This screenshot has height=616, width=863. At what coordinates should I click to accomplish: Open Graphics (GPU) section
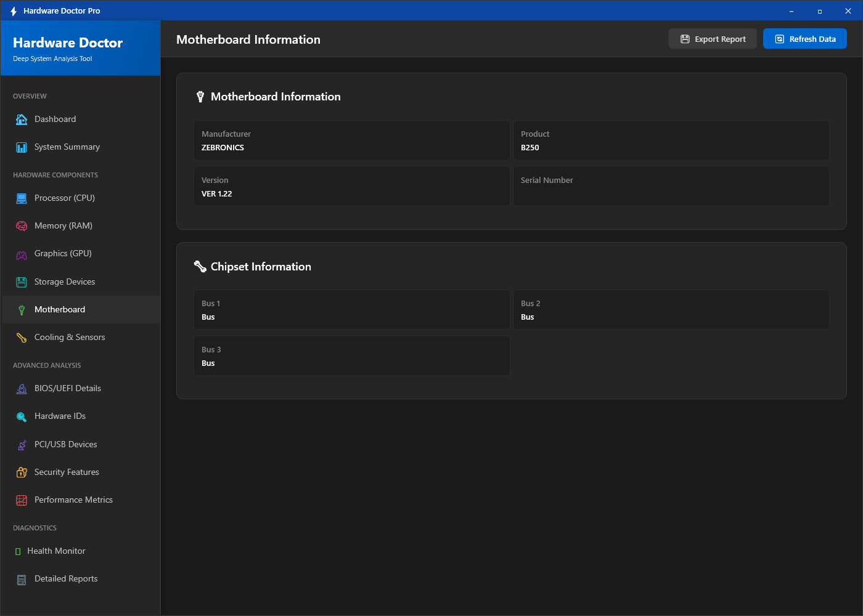[x=81, y=254]
